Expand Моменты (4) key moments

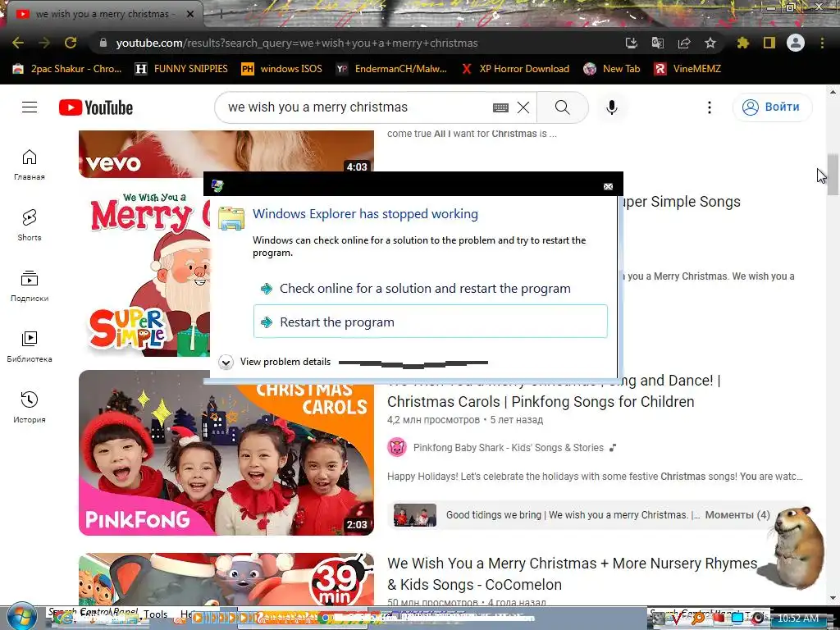click(x=737, y=515)
